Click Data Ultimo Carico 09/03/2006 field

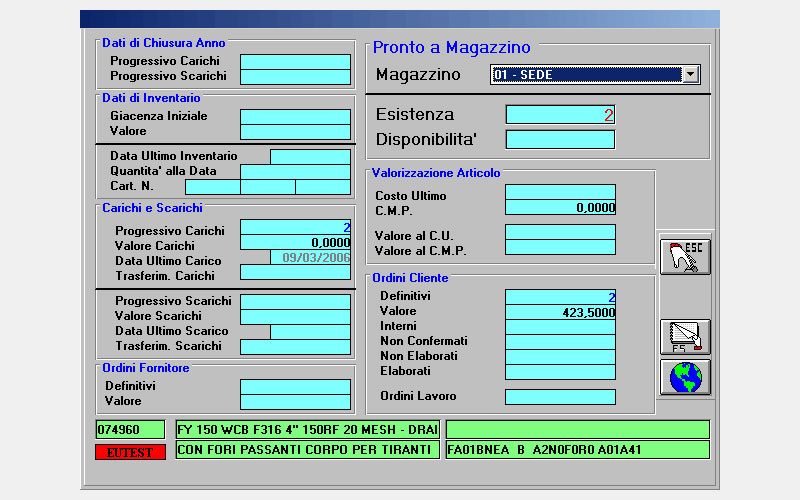tap(310, 257)
